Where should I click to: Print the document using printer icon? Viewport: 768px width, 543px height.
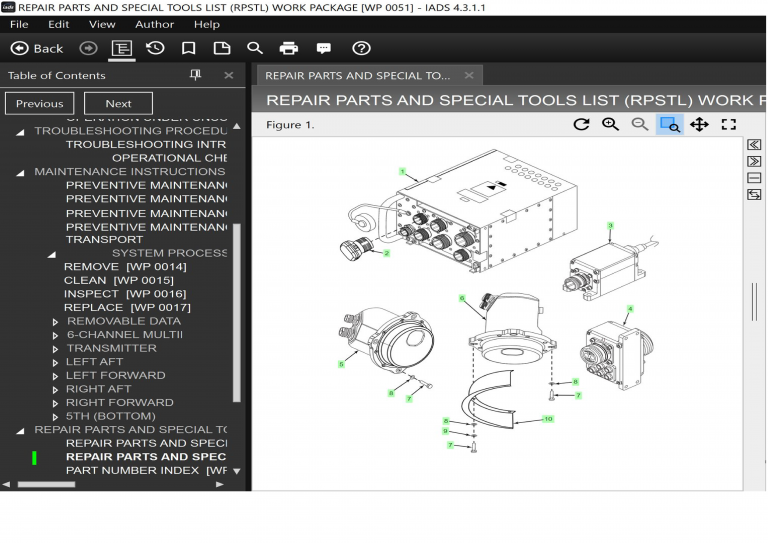pos(289,48)
